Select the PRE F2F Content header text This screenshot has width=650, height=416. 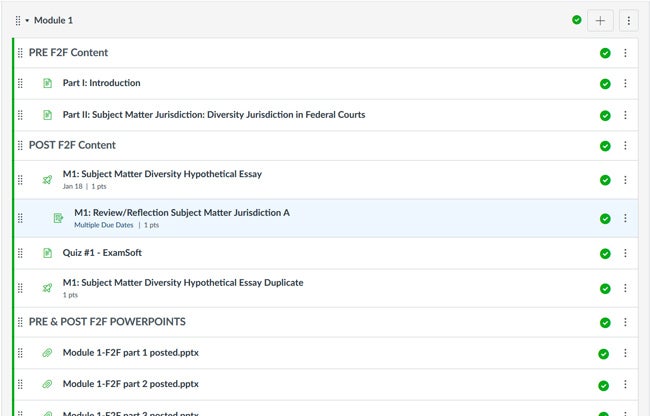tap(68, 53)
